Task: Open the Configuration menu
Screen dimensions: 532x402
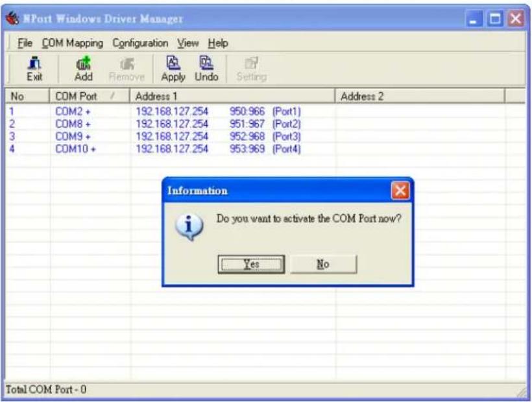Action: coord(140,43)
